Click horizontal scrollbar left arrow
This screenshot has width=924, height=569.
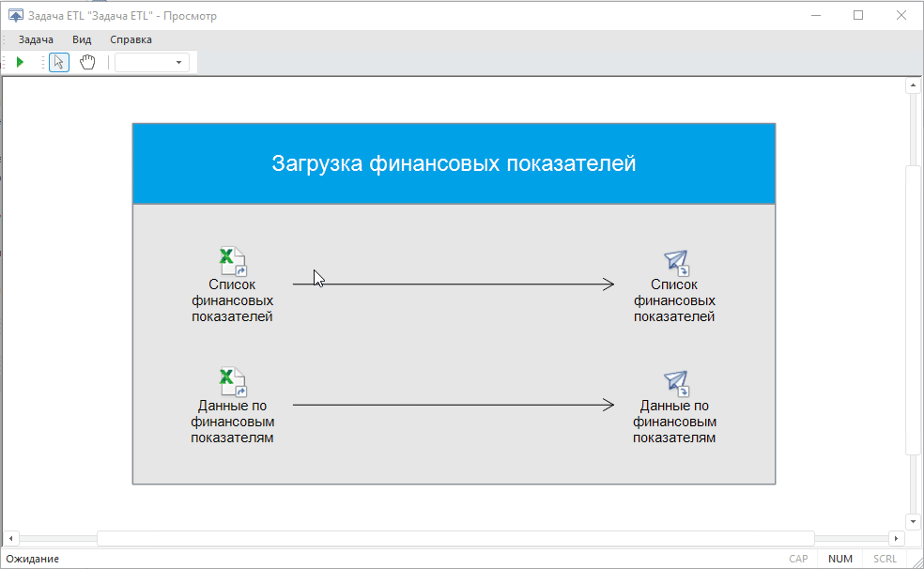(10, 538)
